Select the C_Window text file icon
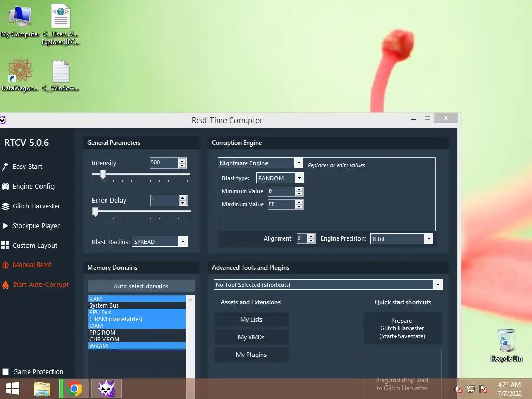This screenshot has width=532, height=399. (60, 75)
